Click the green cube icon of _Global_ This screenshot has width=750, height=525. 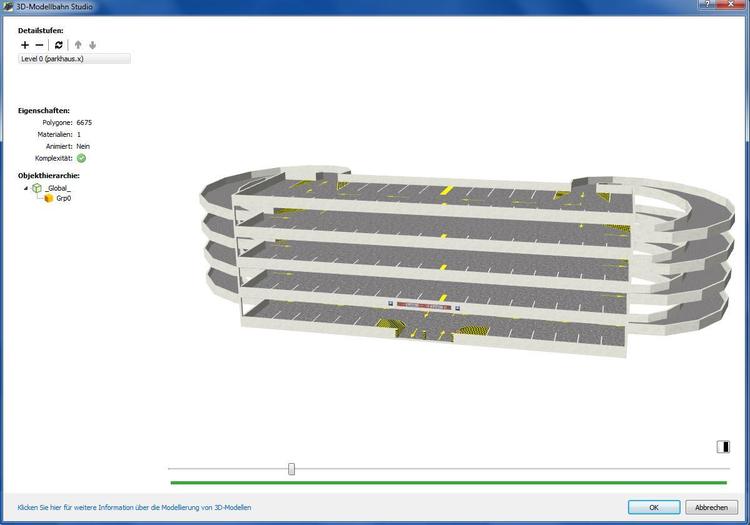[x=37, y=188]
